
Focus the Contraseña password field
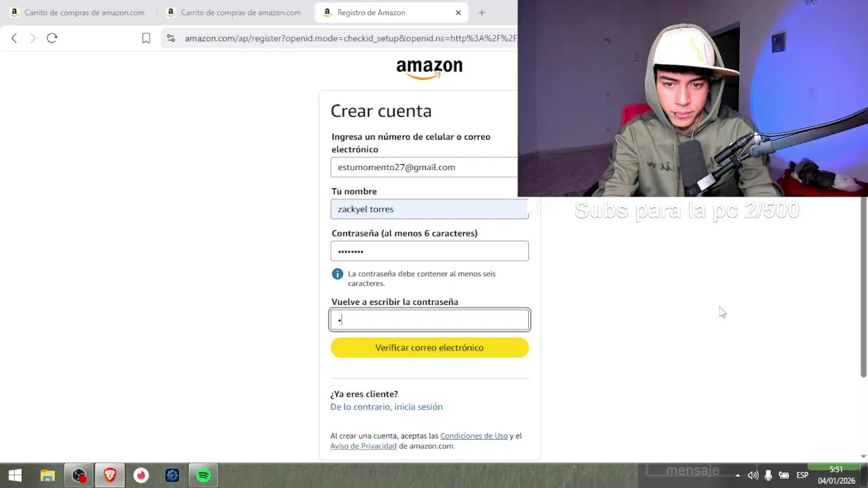pyautogui.click(x=429, y=251)
